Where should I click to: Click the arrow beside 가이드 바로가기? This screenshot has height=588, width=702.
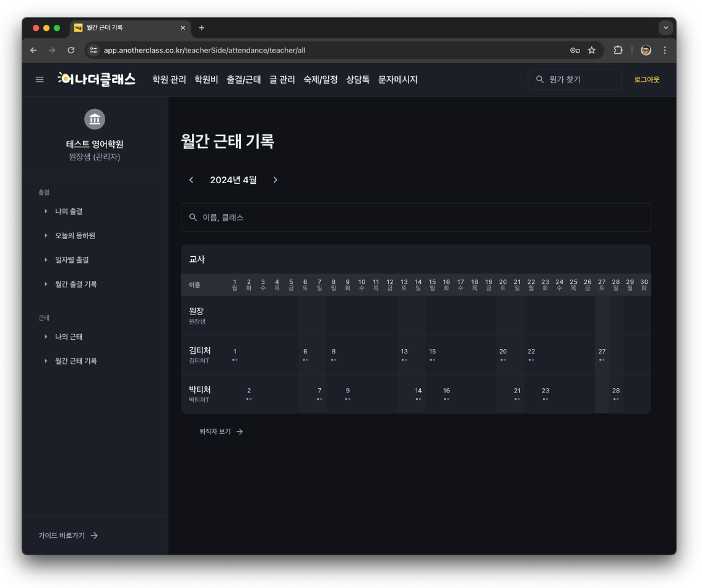click(94, 535)
